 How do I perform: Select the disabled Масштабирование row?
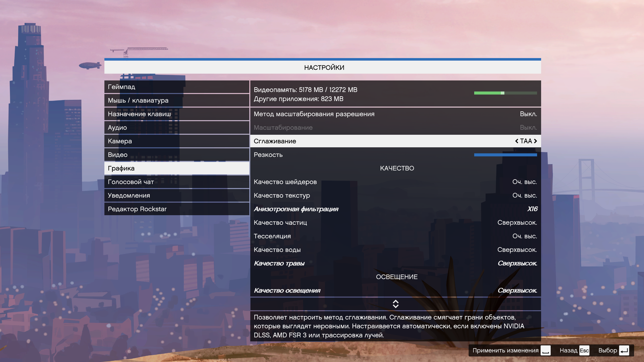395,127
